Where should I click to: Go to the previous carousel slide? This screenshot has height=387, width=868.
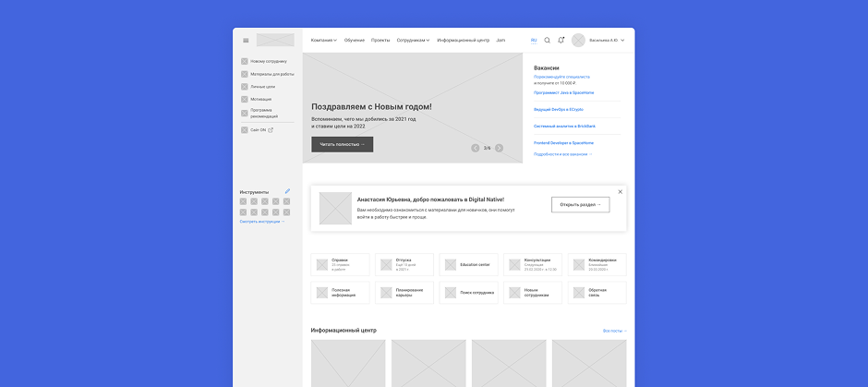point(476,148)
